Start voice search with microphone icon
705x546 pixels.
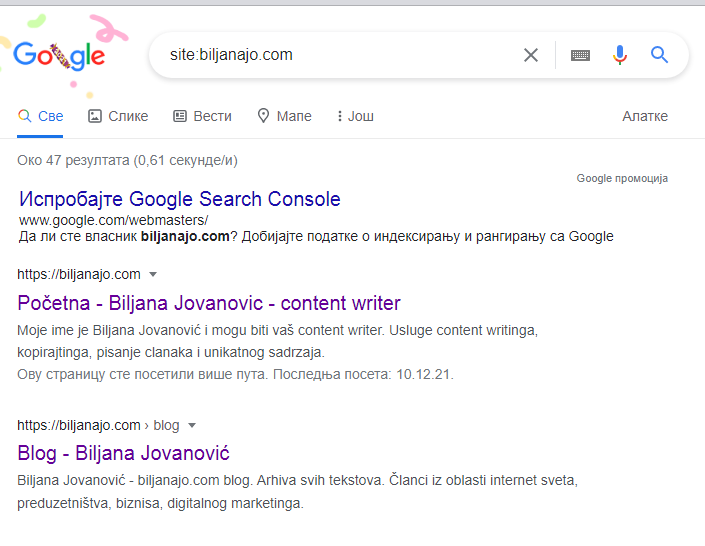click(x=620, y=55)
